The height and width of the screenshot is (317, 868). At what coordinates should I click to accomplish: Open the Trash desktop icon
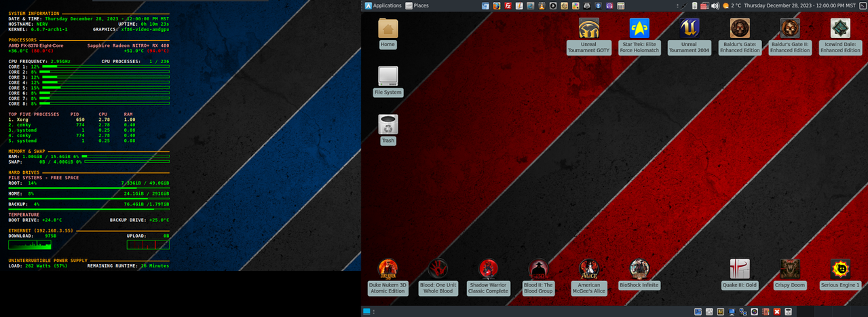(x=388, y=129)
